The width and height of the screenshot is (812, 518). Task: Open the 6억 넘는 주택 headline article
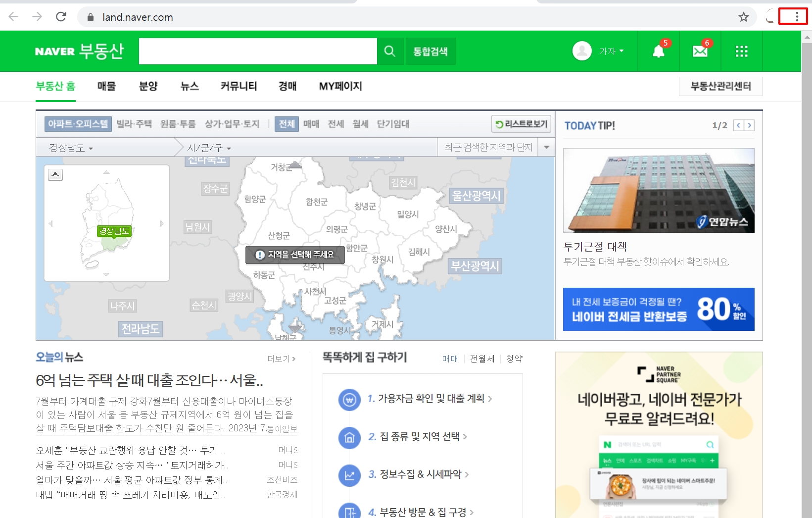(149, 380)
